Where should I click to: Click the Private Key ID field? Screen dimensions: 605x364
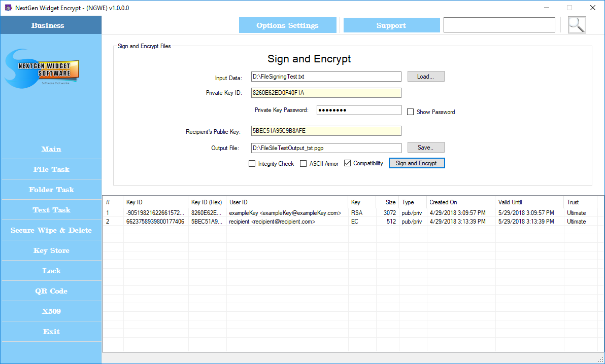pyautogui.click(x=326, y=93)
